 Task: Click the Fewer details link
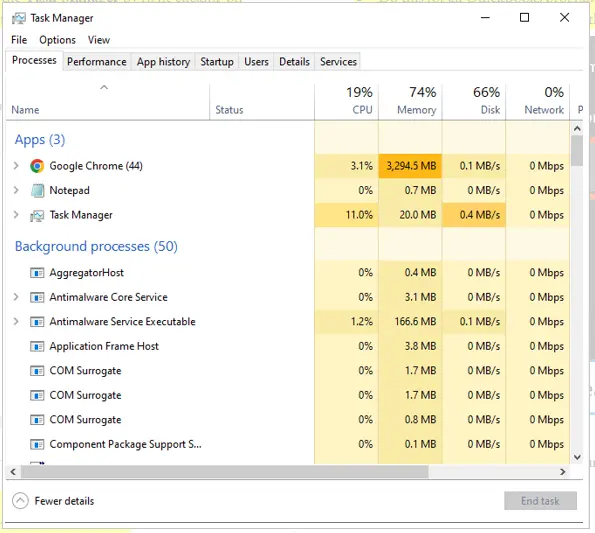(x=64, y=501)
